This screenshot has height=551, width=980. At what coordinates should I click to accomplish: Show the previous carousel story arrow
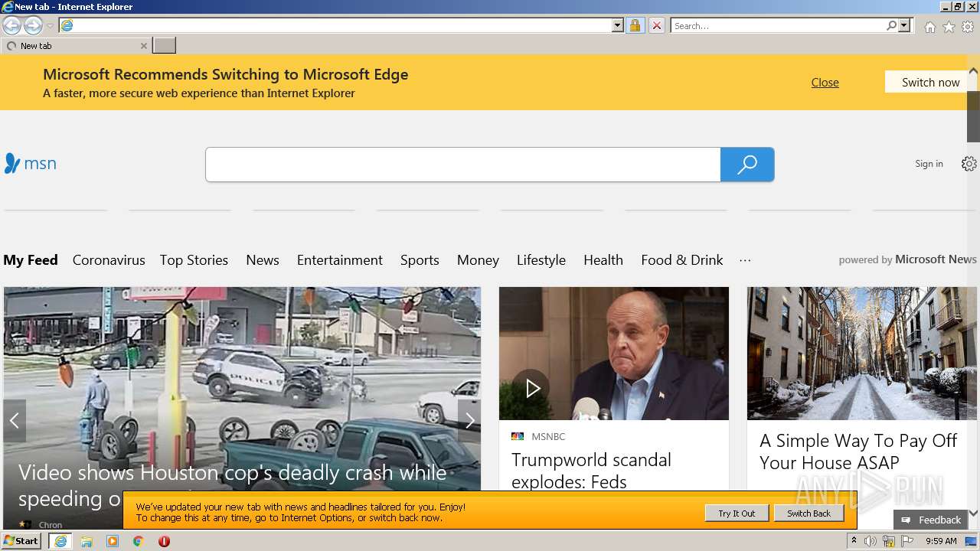[15, 420]
